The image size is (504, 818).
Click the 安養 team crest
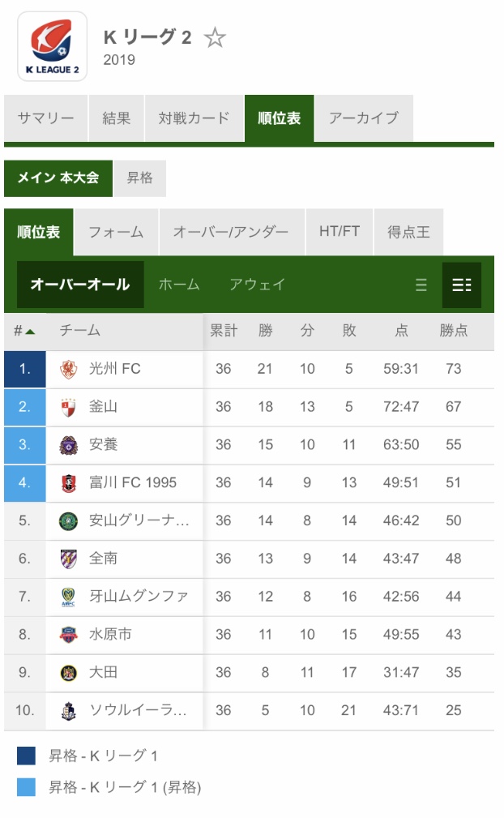(x=69, y=446)
